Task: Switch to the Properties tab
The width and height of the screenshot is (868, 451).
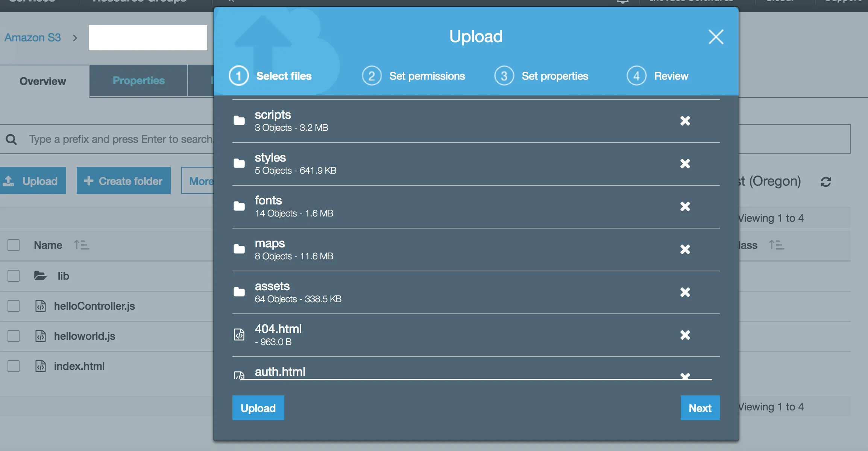Action: [138, 81]
